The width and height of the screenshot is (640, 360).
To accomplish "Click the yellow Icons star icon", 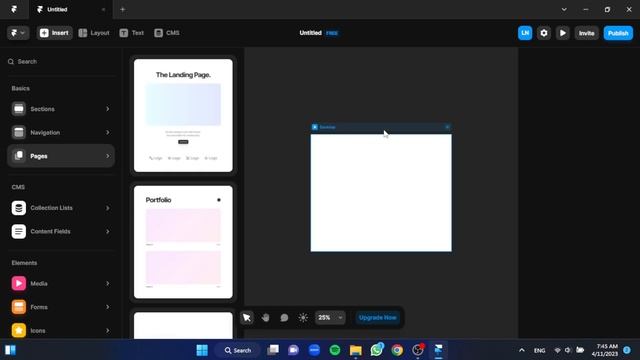I will point(19,331).
